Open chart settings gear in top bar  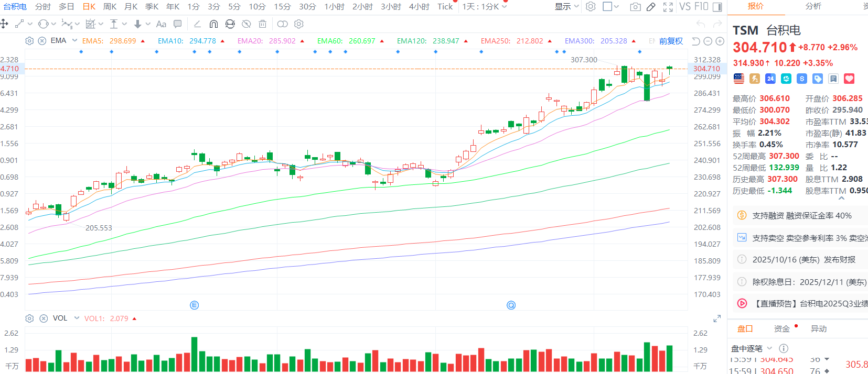click(591, 6)
